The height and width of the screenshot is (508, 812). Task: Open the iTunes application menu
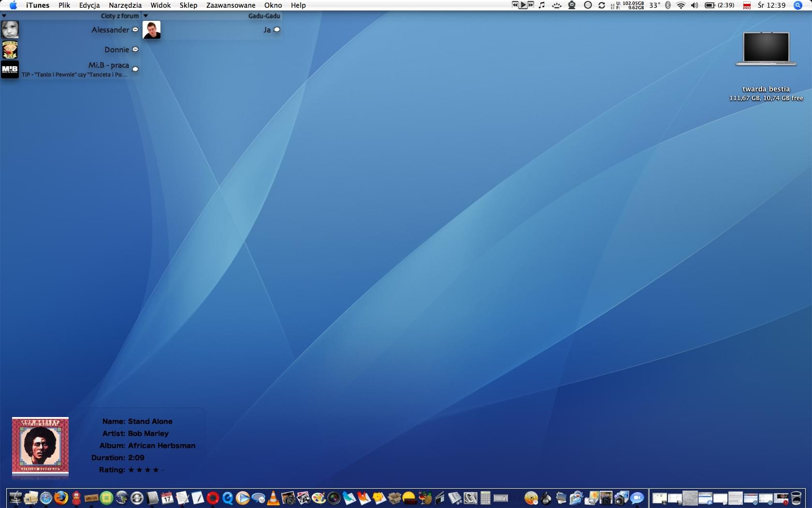click(x=38, y=5)
